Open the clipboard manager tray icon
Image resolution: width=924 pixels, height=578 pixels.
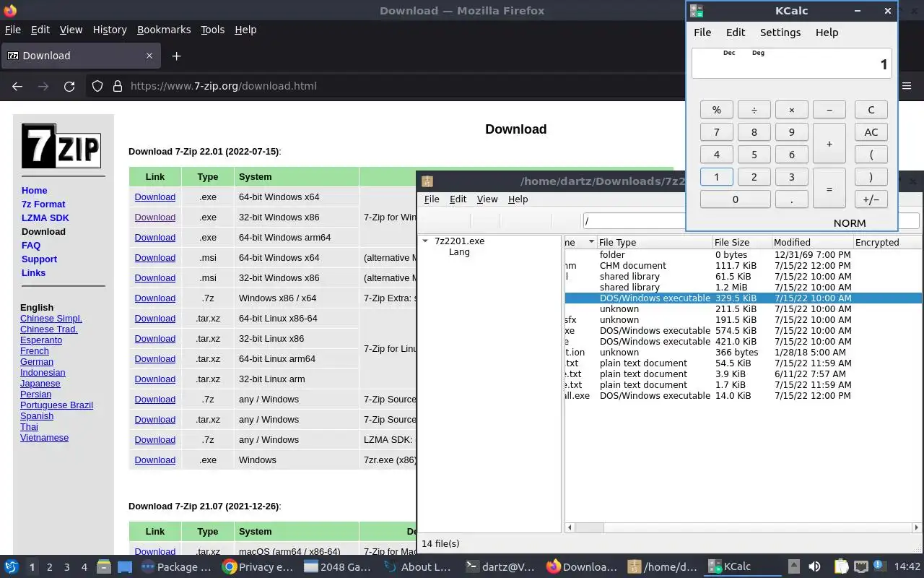coord(841,566)
